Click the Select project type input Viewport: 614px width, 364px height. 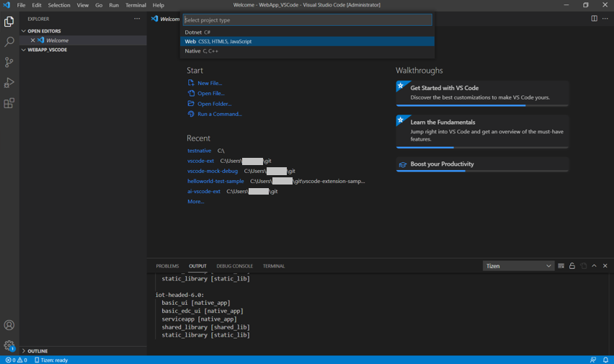click(307, 20)
